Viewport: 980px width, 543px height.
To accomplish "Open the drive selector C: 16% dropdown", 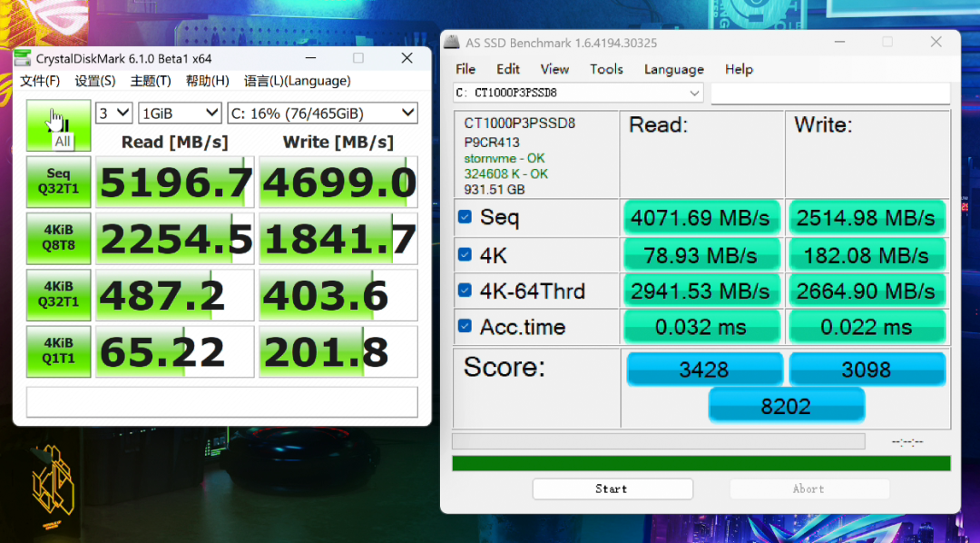I will [x=322, y=114].
